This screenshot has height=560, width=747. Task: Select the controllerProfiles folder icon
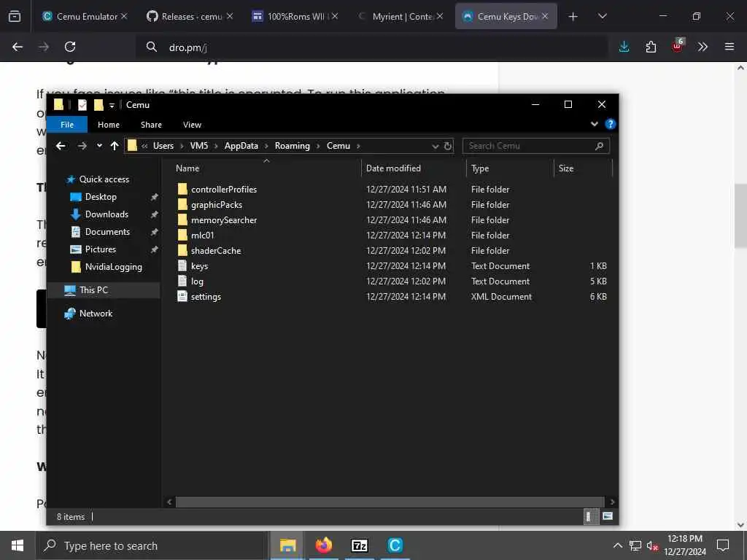(x=182, y=189)
